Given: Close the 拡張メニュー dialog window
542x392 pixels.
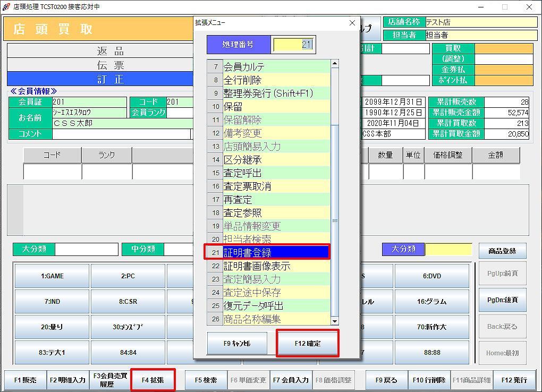Looking at the screenshot, I should [352, 23].
